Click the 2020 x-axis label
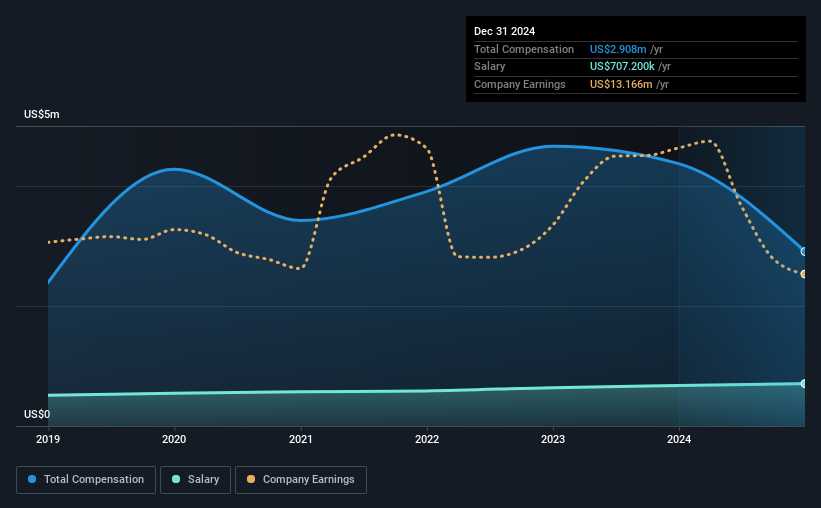Screen dimensions: 821x508 click(174, 439)
